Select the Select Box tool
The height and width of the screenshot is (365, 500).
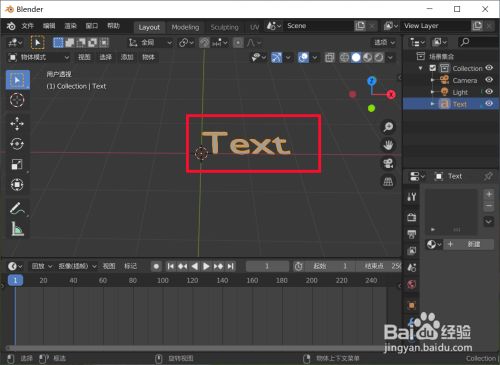[x=17, y=80]
